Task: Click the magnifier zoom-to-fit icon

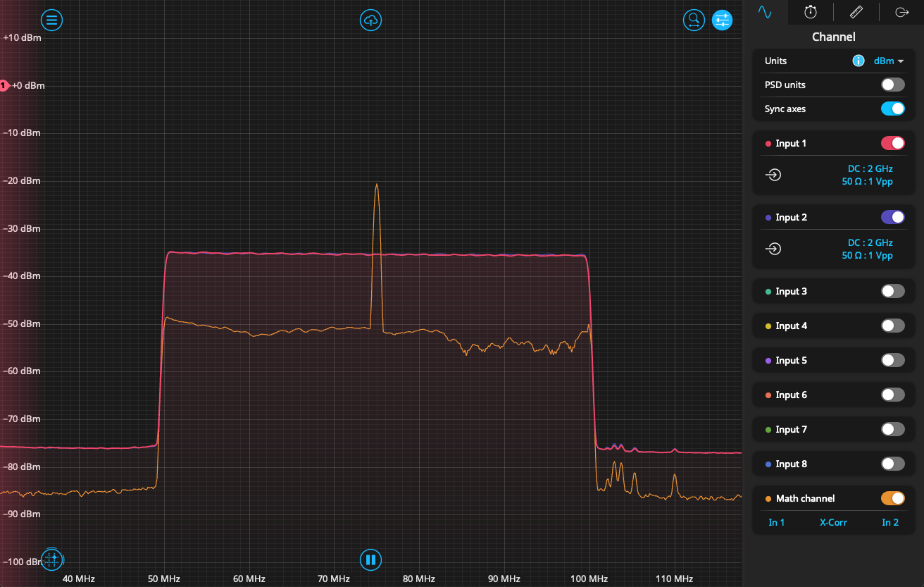Action: tap(694, 20)
